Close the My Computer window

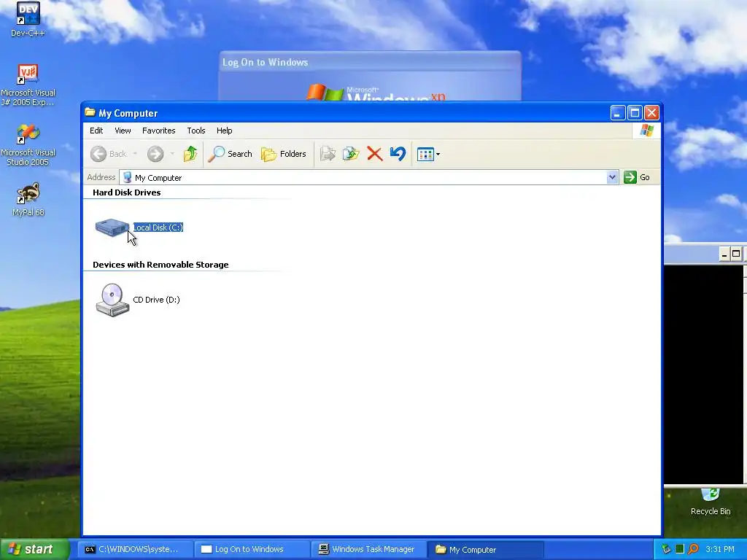(651, 113)
